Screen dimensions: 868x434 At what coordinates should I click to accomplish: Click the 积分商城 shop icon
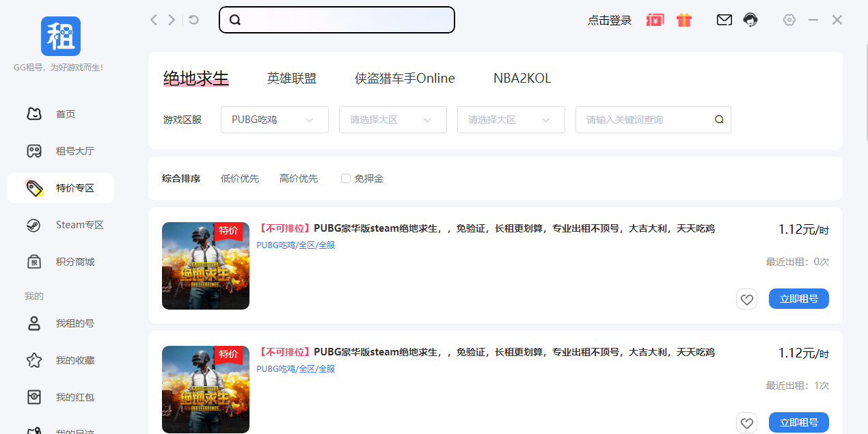pos(34,262)
